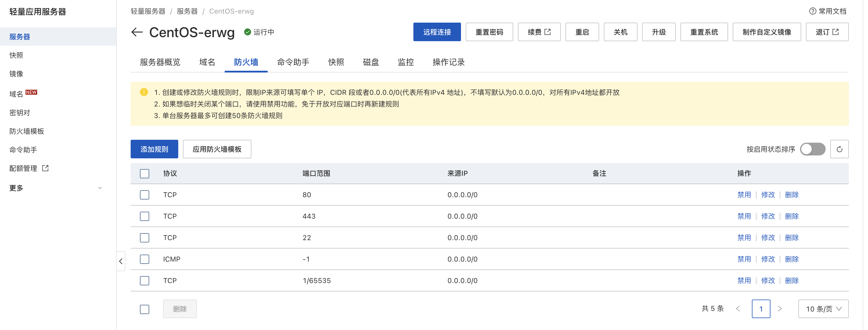Click 修改 for the port 443 rule

(768, 216)
